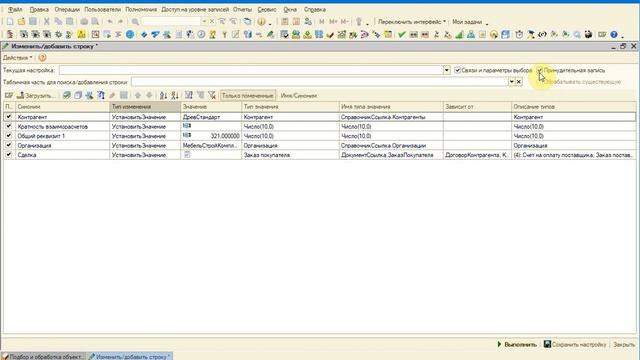Click the move row up arrow
This screenshot has width=640, height=360.
[138, 96]
